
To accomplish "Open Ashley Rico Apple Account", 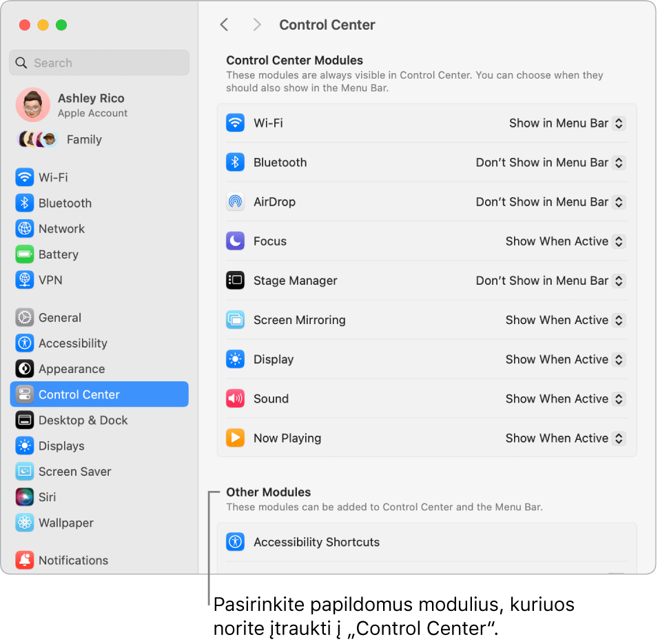I will [99, 105].
